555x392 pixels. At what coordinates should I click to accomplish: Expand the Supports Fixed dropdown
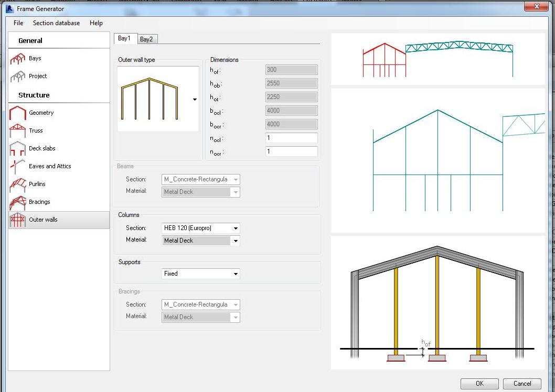(236, 274)
